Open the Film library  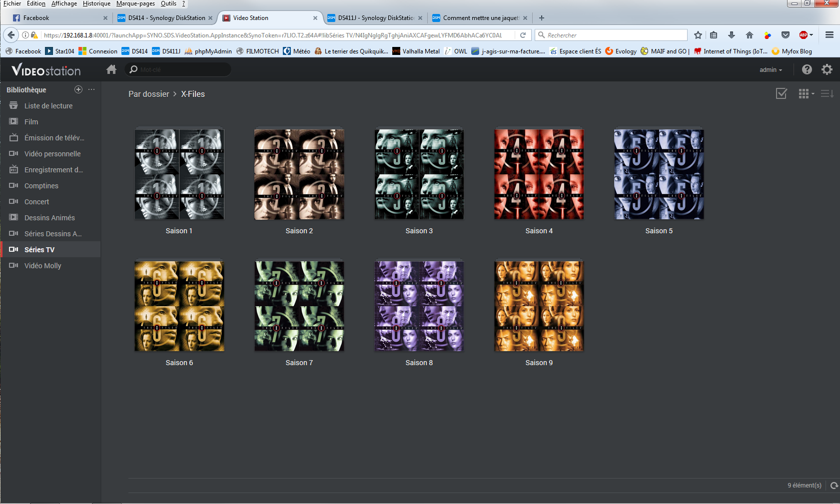click(50, 121)
